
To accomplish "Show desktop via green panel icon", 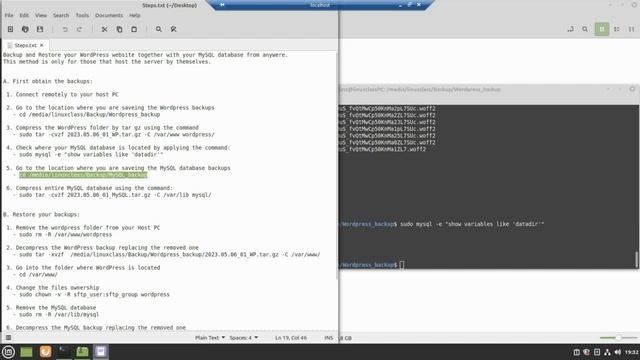I will pyautogui.click(x=26, y=352).
